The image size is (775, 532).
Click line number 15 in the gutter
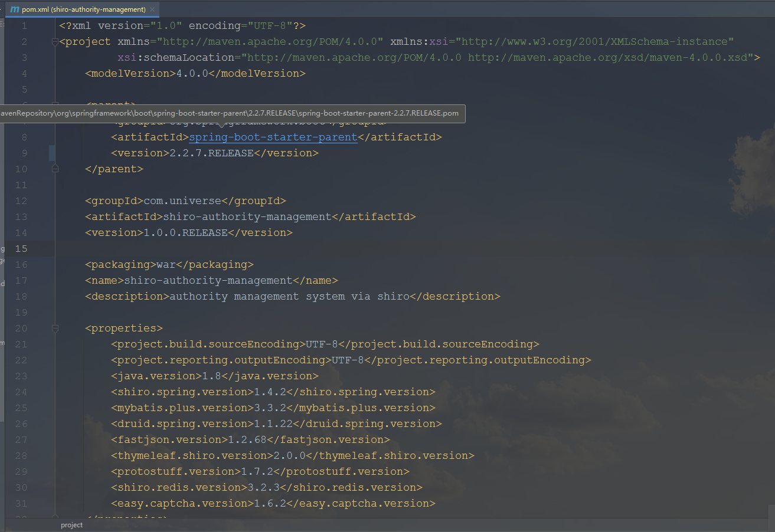[x=21, y=248]
